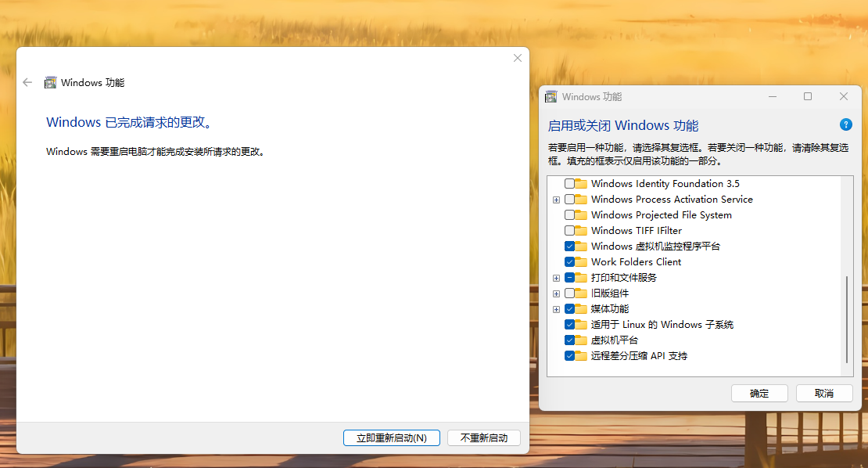Click Windows Features icon in restart dialog header
The image size is (868, 468).
[50, 82]
